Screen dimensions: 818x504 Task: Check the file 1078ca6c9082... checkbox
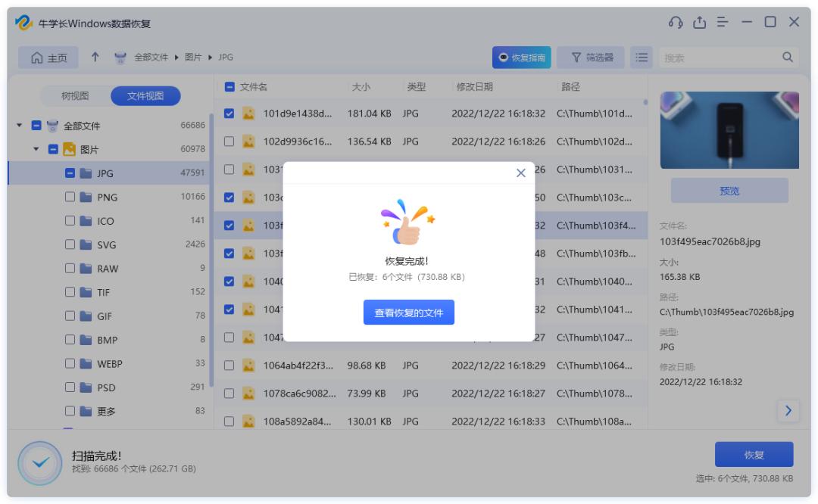229,394
